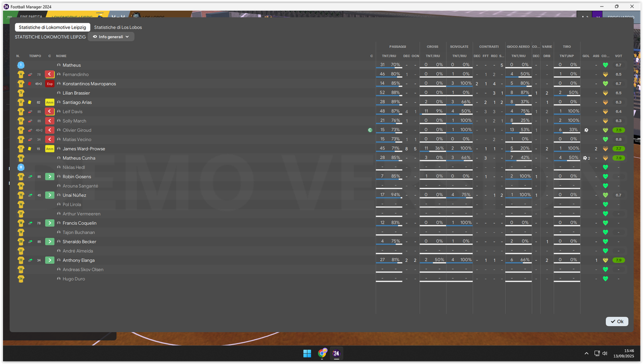Sort by the GOL column header

(586, 56)
